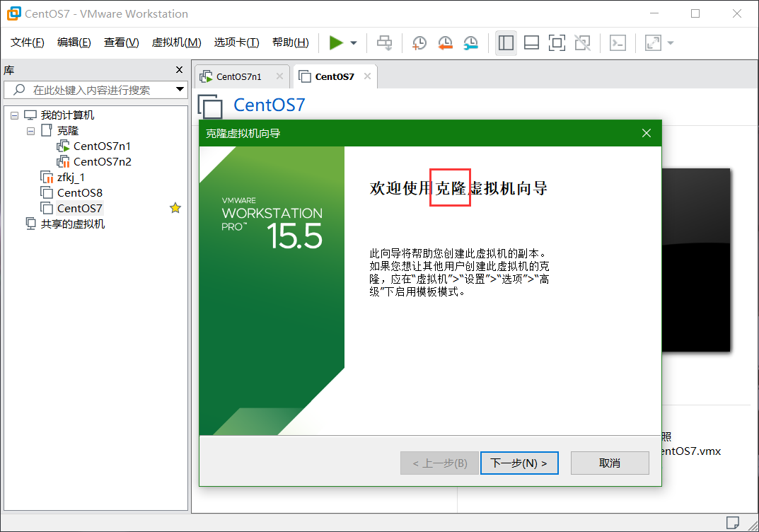Select CentOS7n2 in the library tree
Screen dimensions: 759x532
103,162
